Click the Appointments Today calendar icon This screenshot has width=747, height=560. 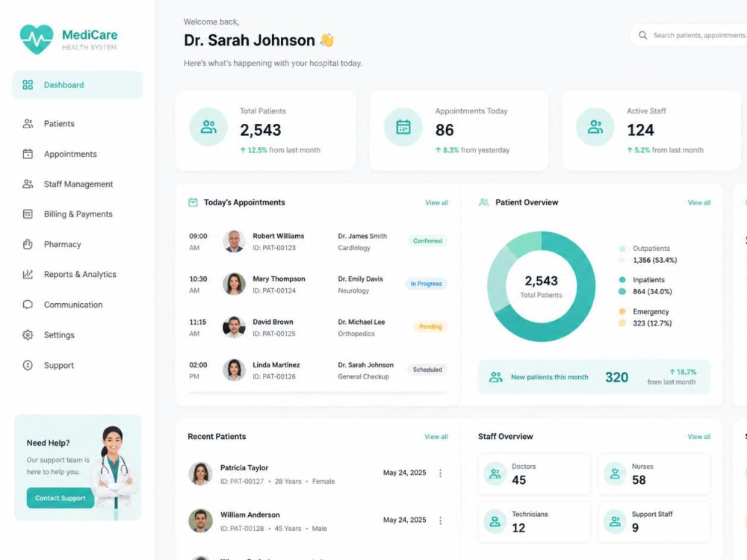point(403,127)
